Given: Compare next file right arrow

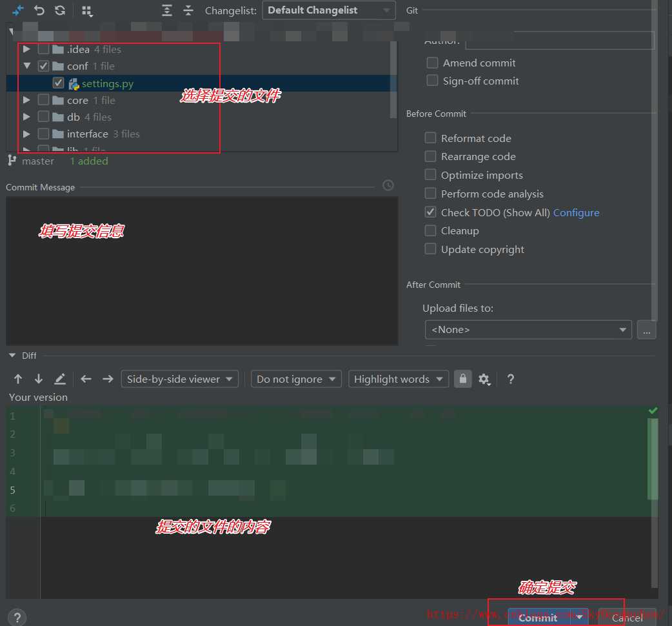Looking at the screenshot, I should pos(108,379).
